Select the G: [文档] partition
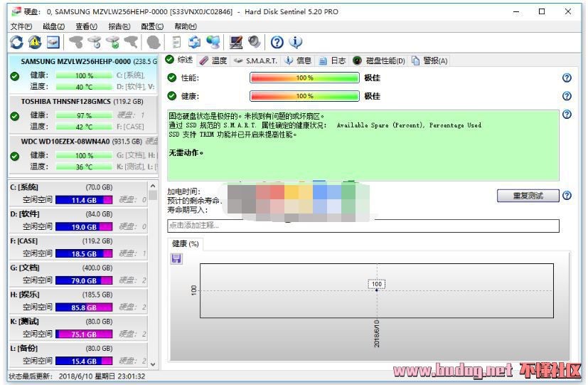Screen dimensions: 588x385 [x=78, y=274]
